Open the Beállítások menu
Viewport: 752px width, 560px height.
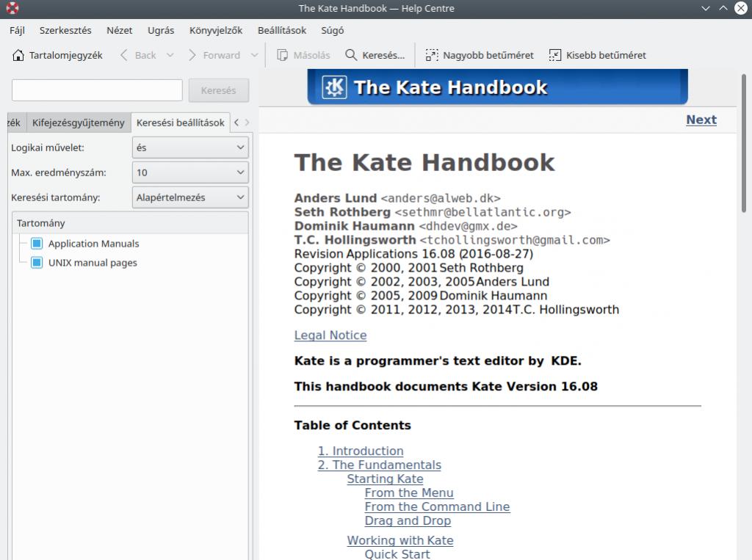pyautogui.click(x=281, y=31)
